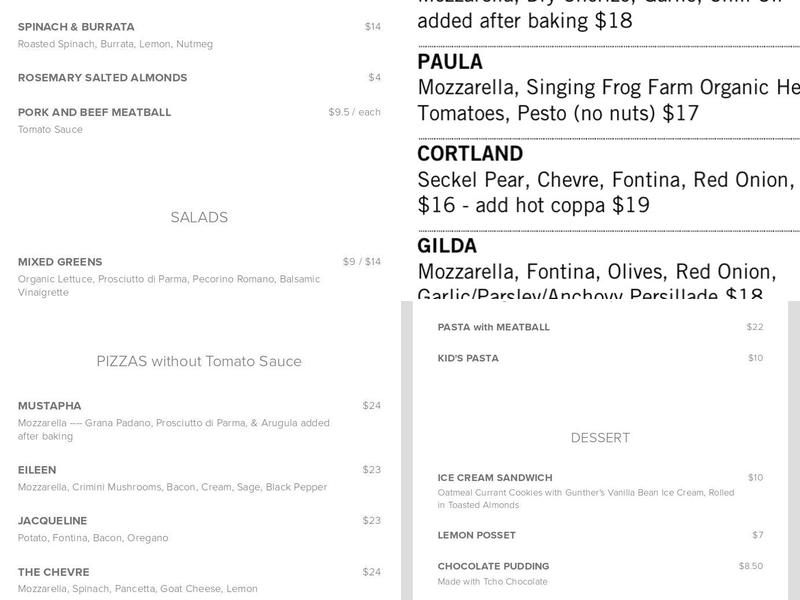
Task: Click the KID'S PASTA item
Action: pos(468,358)
